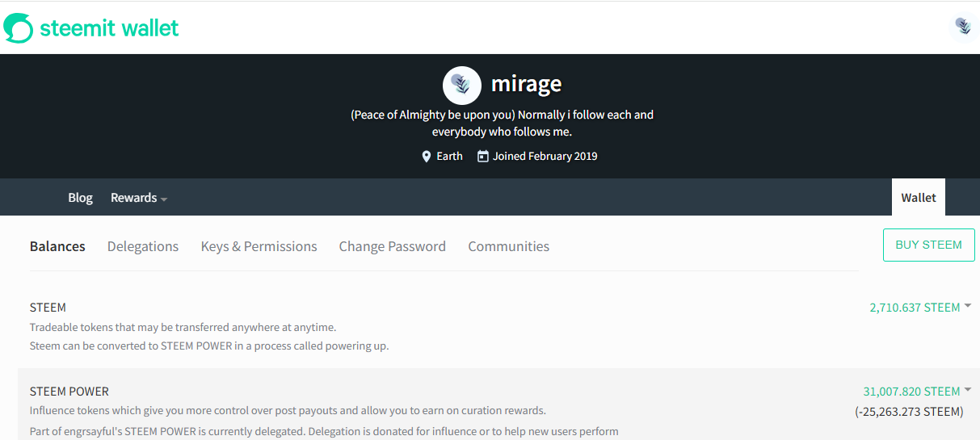Click the line 'Steem can be converted to STEEM POWER'

point(209,346)
